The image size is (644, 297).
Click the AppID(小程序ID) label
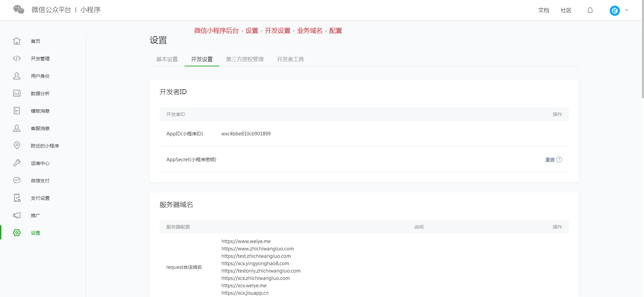[185, 134]
